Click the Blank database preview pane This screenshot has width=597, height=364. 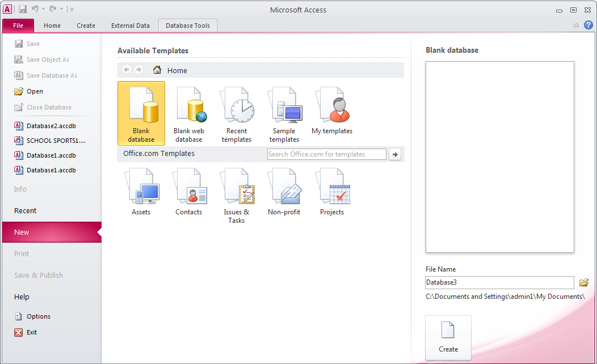click(x=499, y=157)
